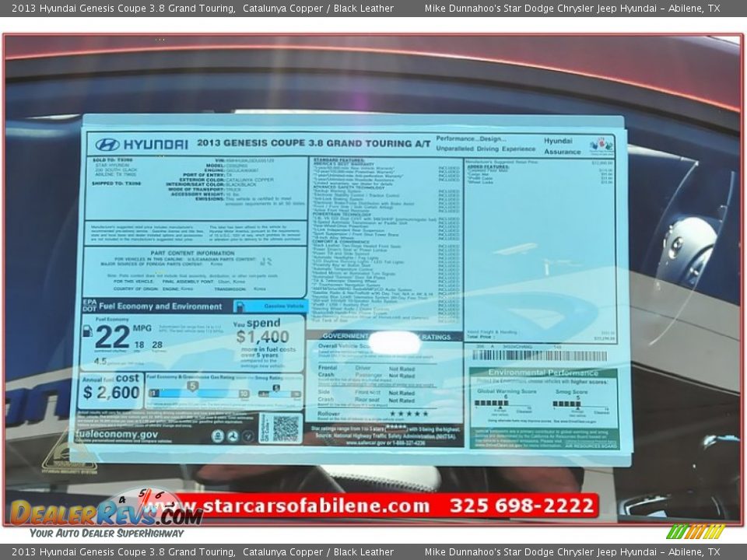Screen dimensions: 747x560
Task: Click the Smog Score scale
Action: pyautogui.click(x=580, y=404)
